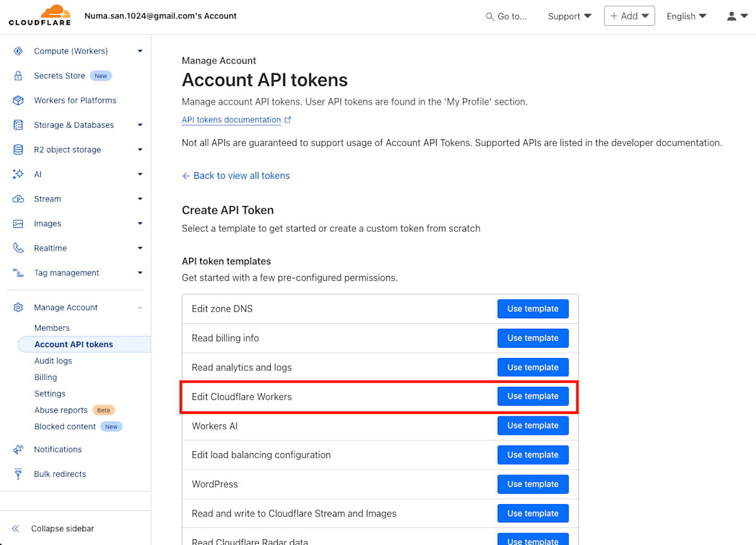Expand the AI section arrow
Image resolution: width=756 pixels, height=545 pixels.
click(140, 174)
